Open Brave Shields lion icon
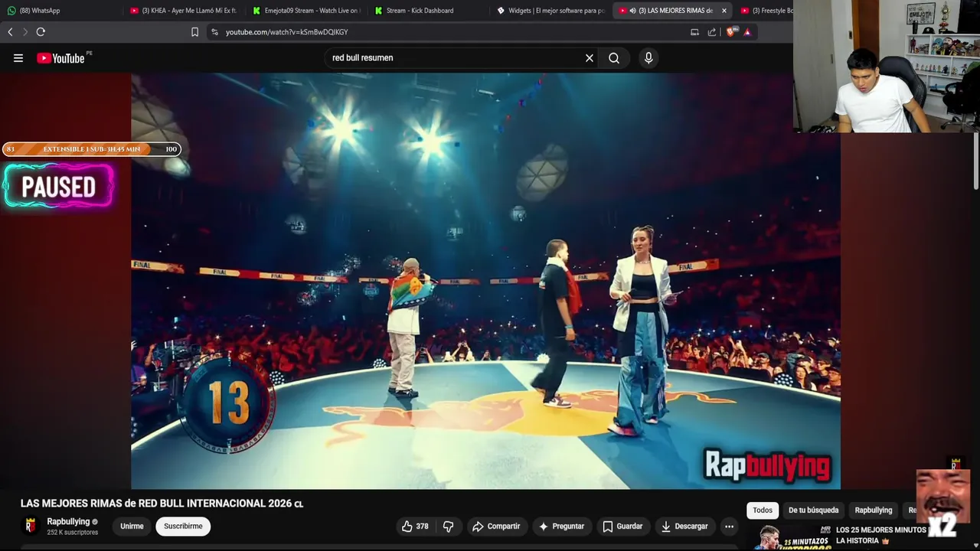 tap(730, 32)
